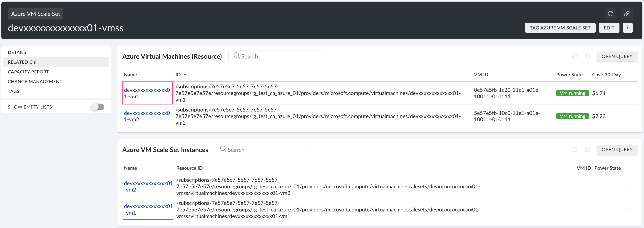Select the green VM running status badge
644x228 pixels.
point(572,93)
